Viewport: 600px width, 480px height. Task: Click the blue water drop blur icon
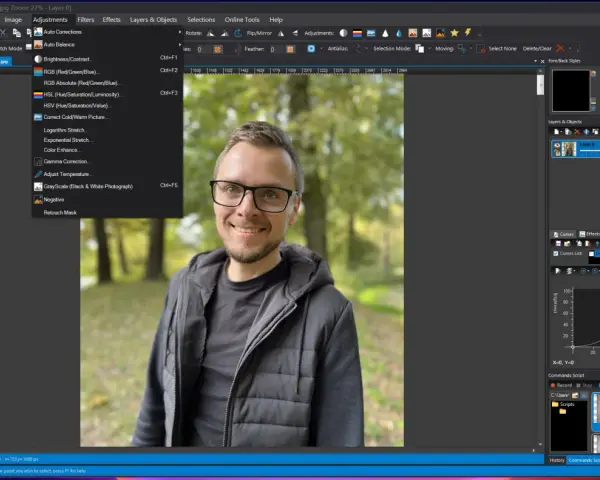click(399, 33)
